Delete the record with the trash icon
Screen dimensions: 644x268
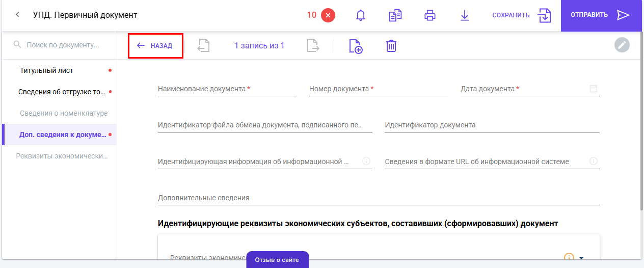point(391,46)
